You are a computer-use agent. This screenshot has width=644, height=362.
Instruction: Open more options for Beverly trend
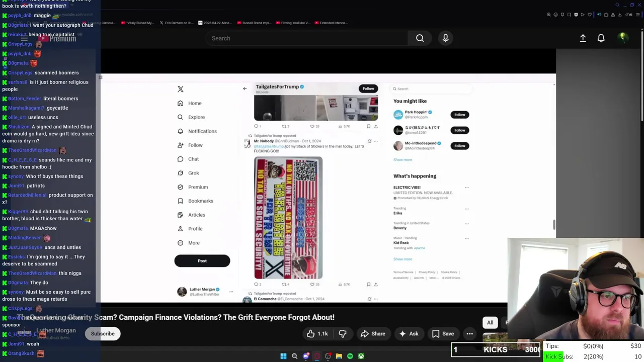click(x=467, y=223)
